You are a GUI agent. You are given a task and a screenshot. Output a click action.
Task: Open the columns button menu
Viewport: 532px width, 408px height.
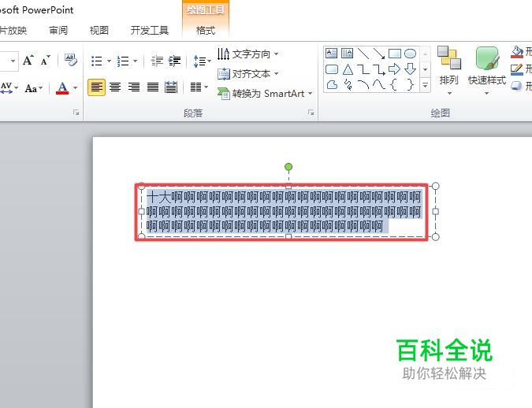coord(199,87)
